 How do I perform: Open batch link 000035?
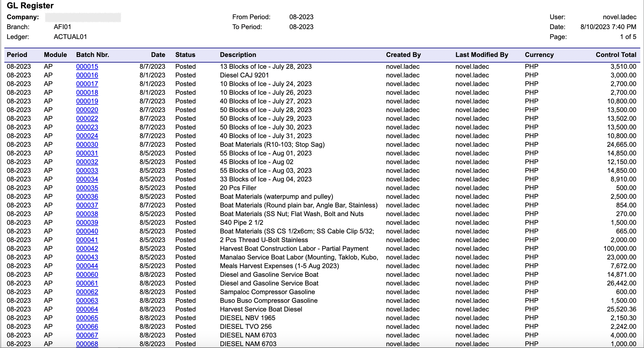point(87,188)
